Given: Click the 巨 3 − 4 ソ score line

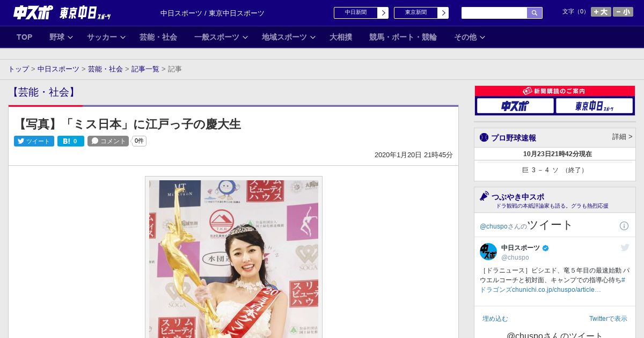Looking at the screenshot, I should click(555, 170).
